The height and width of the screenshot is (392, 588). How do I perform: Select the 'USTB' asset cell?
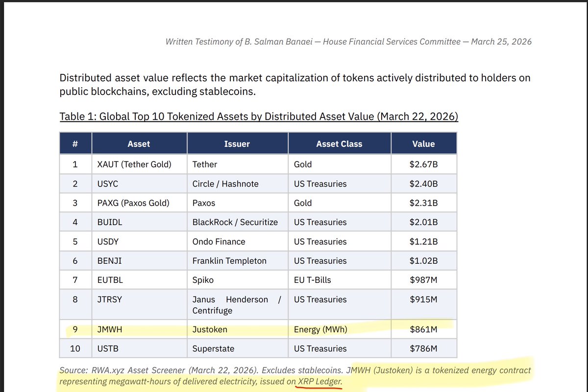point(139,348)
